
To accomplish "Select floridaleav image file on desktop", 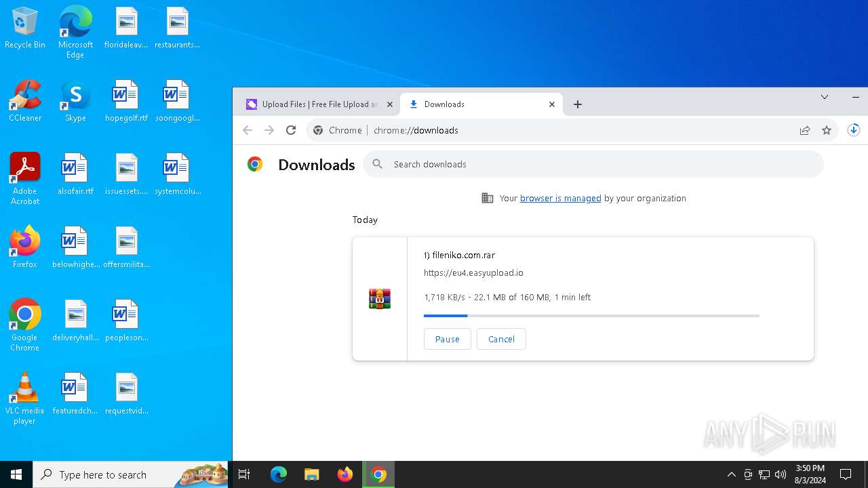I will click(x=126, y=28).
